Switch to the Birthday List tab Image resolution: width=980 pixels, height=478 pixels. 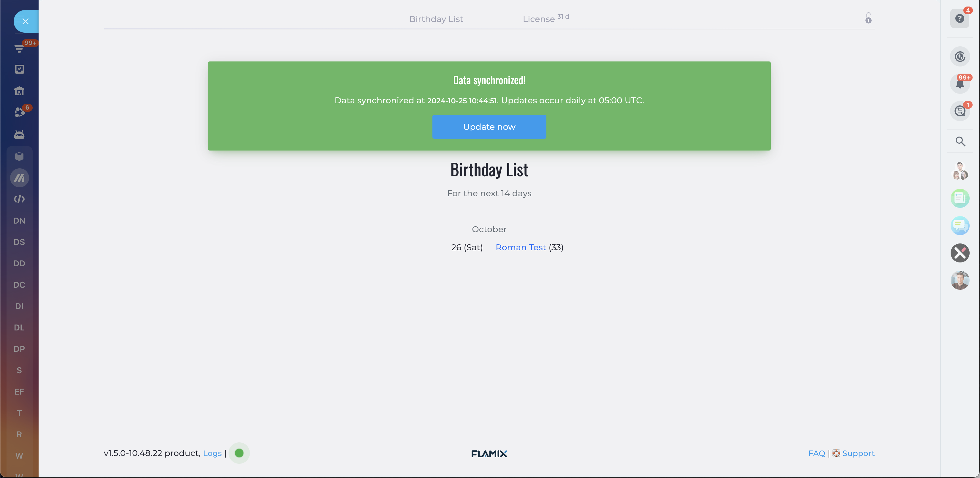click(x=436, y=19)
